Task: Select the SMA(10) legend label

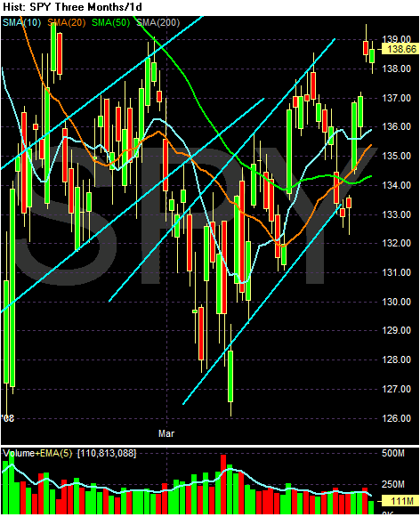Action: [21, 23]
